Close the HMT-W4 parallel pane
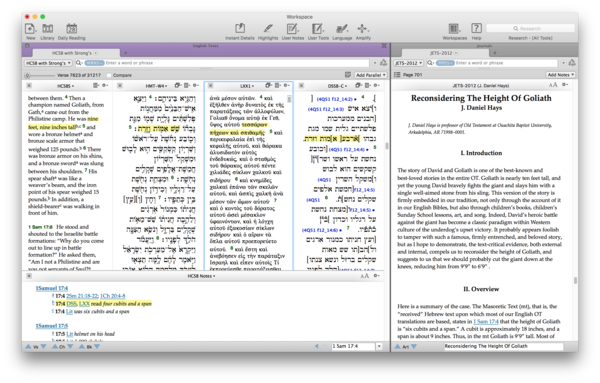 tap(120, 86)
